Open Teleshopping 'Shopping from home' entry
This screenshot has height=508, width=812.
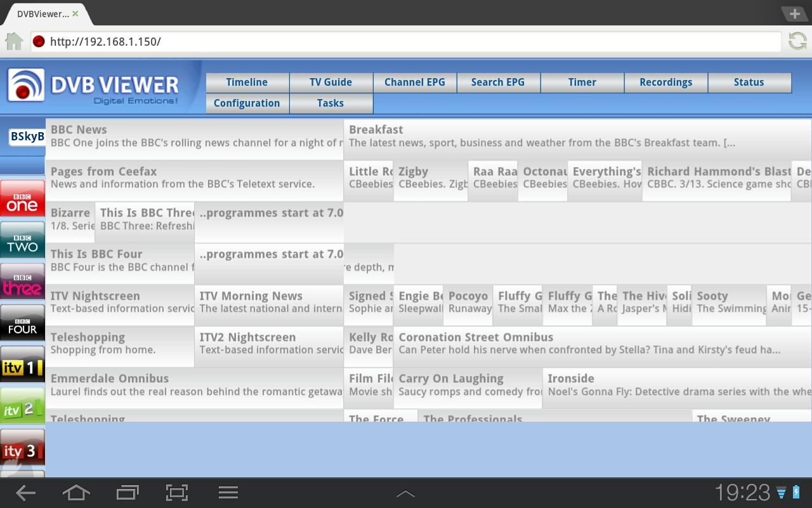coord(120,347)
